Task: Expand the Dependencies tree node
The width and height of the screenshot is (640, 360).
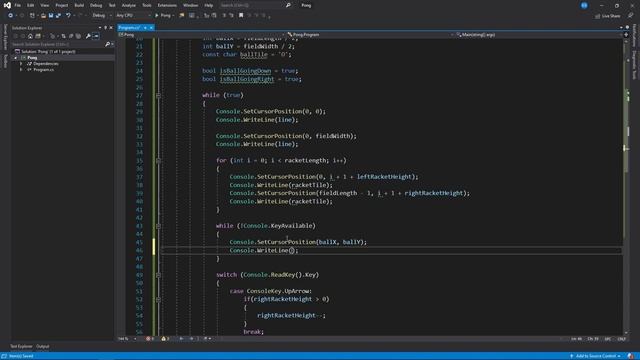Action: click(21, 64)
